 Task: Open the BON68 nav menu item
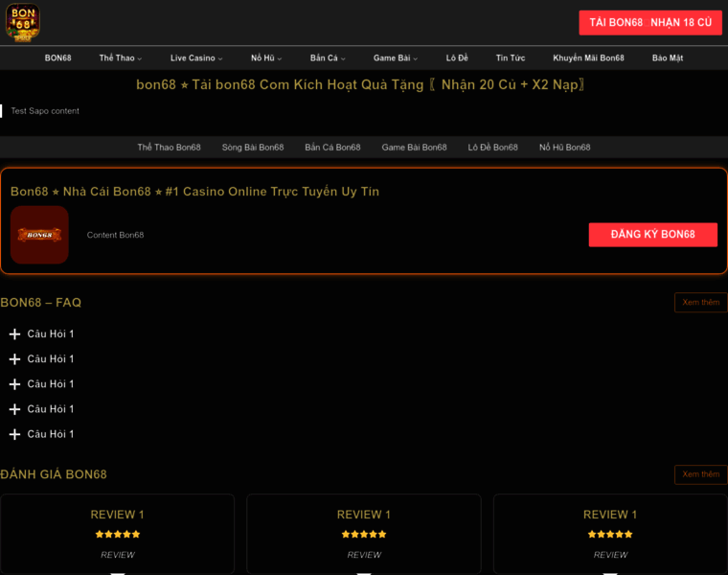(58, 58)
